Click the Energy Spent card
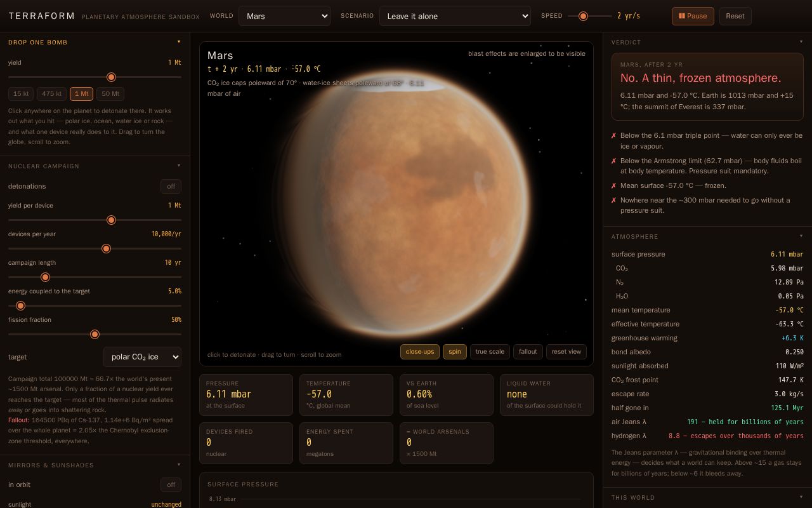The image size is (812, 508). tap(346, 443)
